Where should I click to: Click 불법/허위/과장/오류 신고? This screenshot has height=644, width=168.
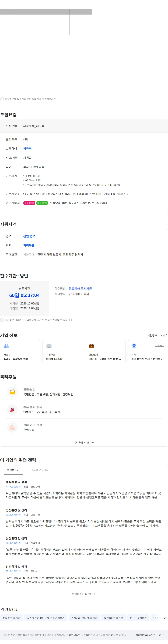click(x=150, y=635)
